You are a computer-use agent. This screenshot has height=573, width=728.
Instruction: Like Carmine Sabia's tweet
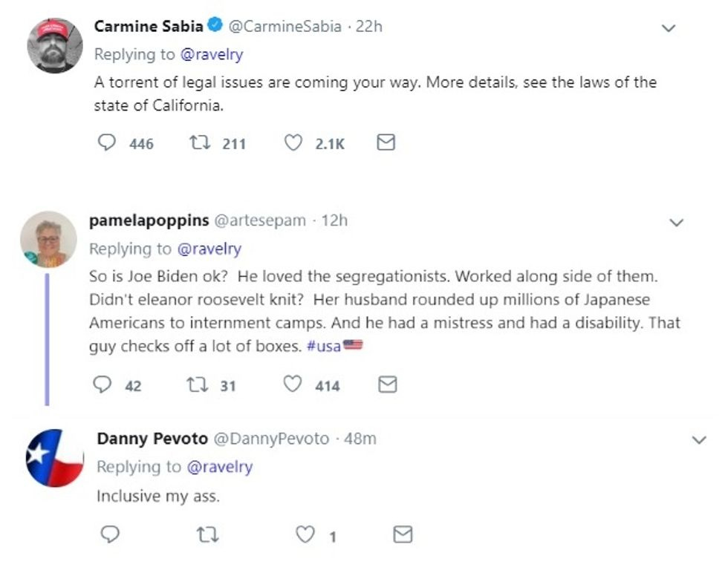click(x=294, y=143)
